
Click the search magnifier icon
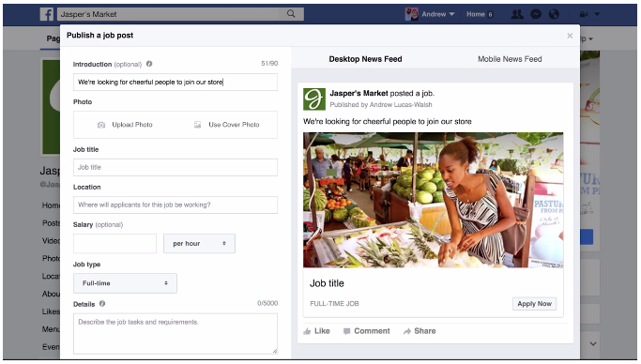click(x=291, y=14)
